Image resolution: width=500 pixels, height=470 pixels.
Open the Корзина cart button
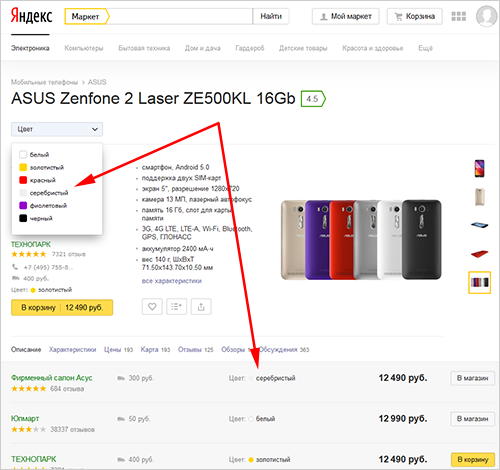pos(415,16)
